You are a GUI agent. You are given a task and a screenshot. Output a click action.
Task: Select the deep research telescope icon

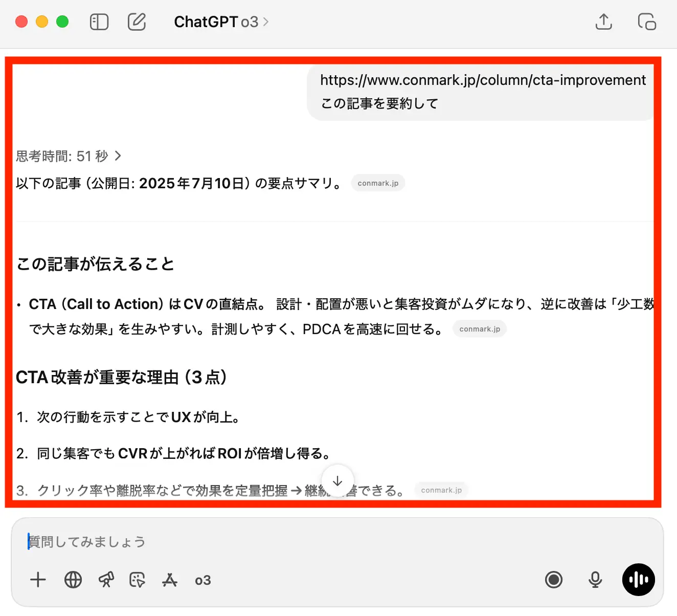tap(106, 580)
